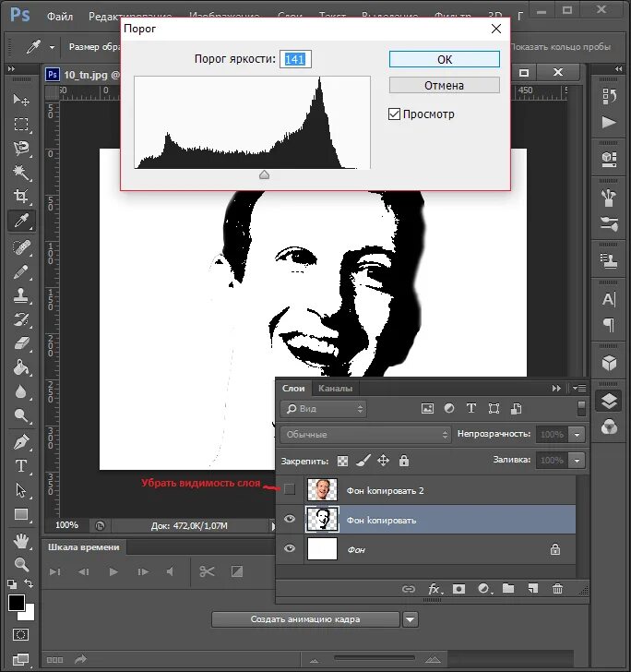The image size is (631, 672).
Task: Toggle lock all padlock
Action: pos(404,461)
